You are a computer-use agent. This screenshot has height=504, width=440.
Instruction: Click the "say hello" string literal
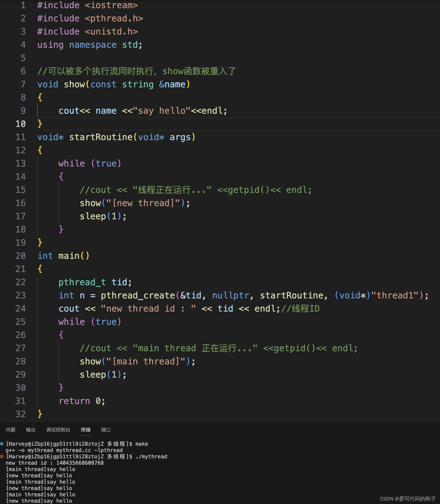(x=162, y=111)
